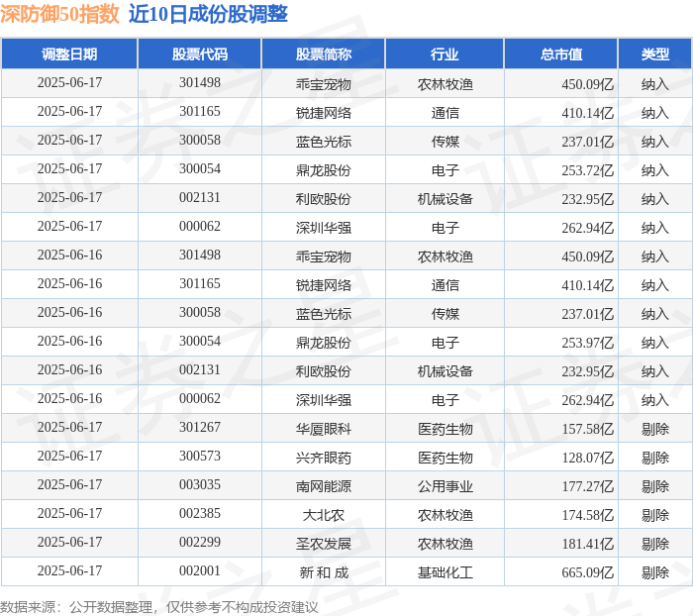Click the 调整日期 column header
The height and width of the screenshot is (616, 693).
tap(69, 53)
